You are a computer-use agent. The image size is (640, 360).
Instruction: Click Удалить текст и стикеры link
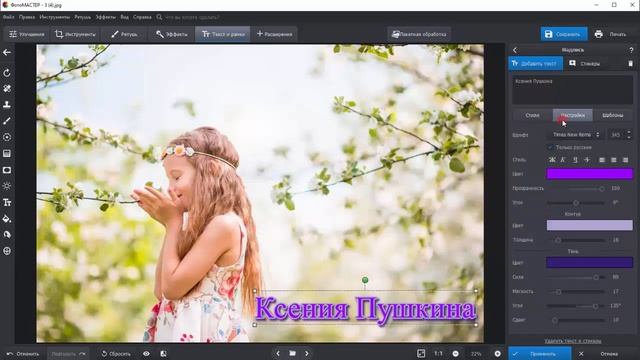(x=573, y=340)
